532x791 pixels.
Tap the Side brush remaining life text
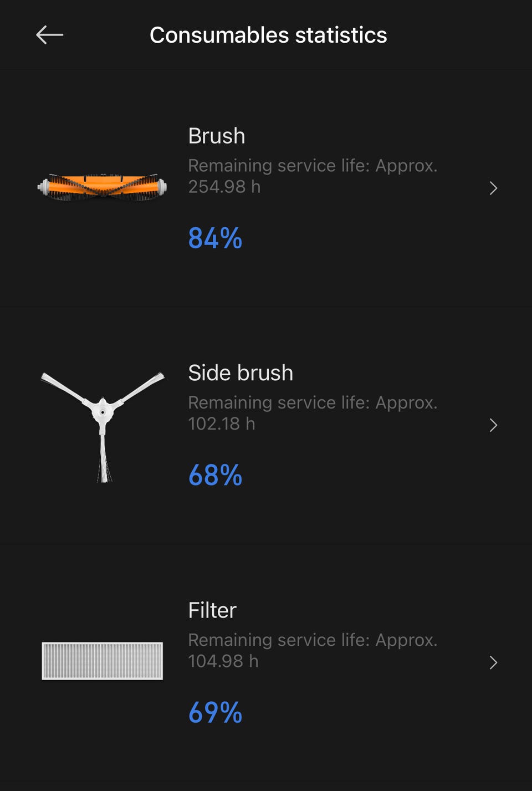313,413
